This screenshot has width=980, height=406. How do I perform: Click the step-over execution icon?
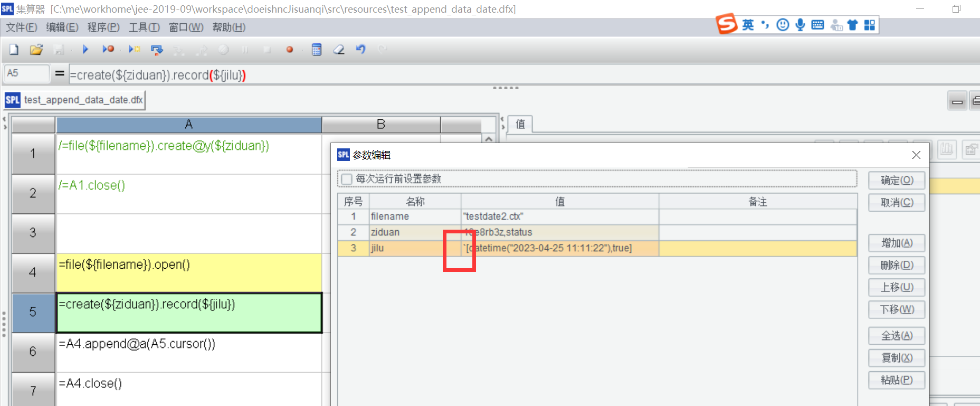tap(157, 50)
